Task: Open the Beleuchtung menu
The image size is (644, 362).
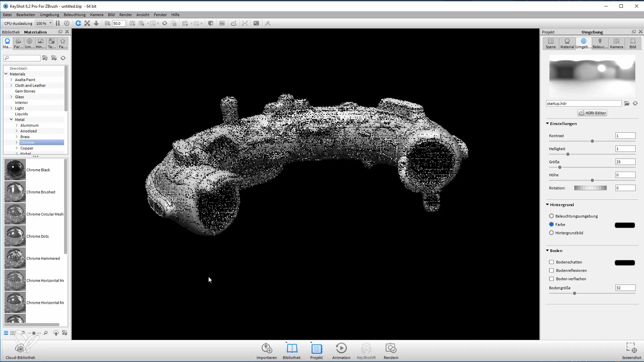Action: pyautogui.click(x=74, y=15)
